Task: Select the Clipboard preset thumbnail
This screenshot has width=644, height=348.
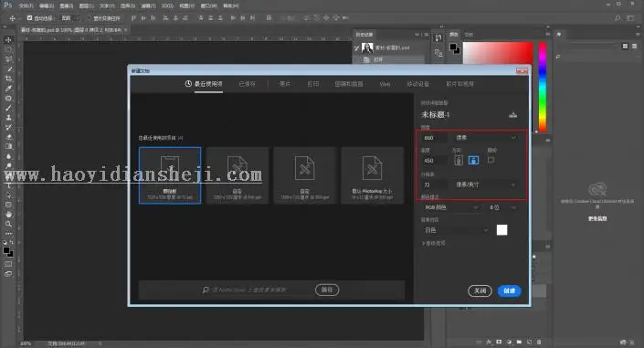Action: [x=170, y=175]
